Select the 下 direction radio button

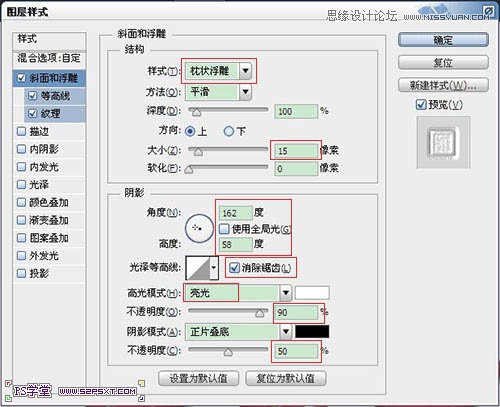click(229, 131)
